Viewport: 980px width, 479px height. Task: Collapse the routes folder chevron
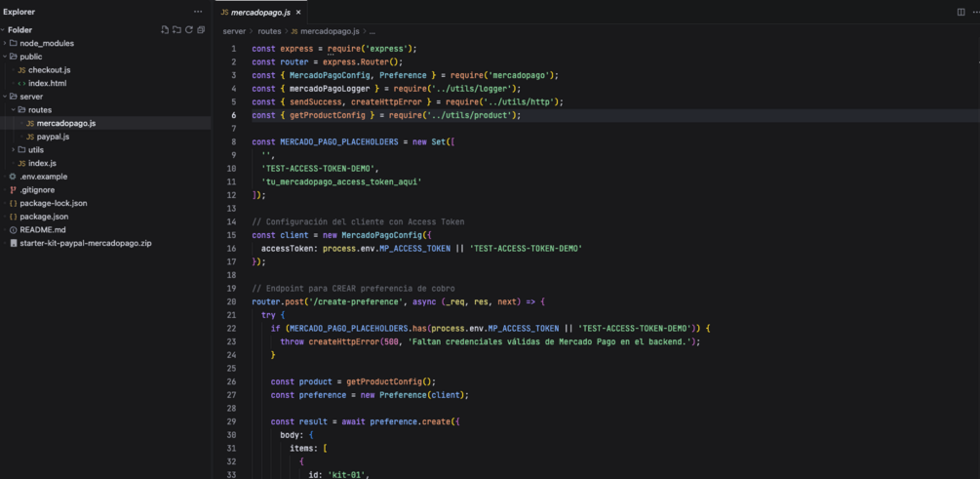coord(14,110)
